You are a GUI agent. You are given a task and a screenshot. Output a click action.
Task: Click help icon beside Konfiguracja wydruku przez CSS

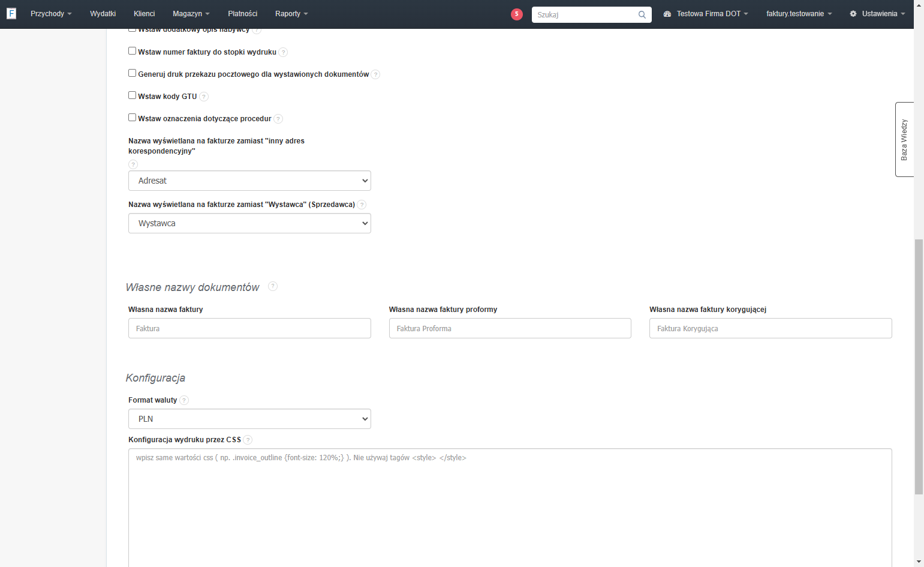pos(248,440)
